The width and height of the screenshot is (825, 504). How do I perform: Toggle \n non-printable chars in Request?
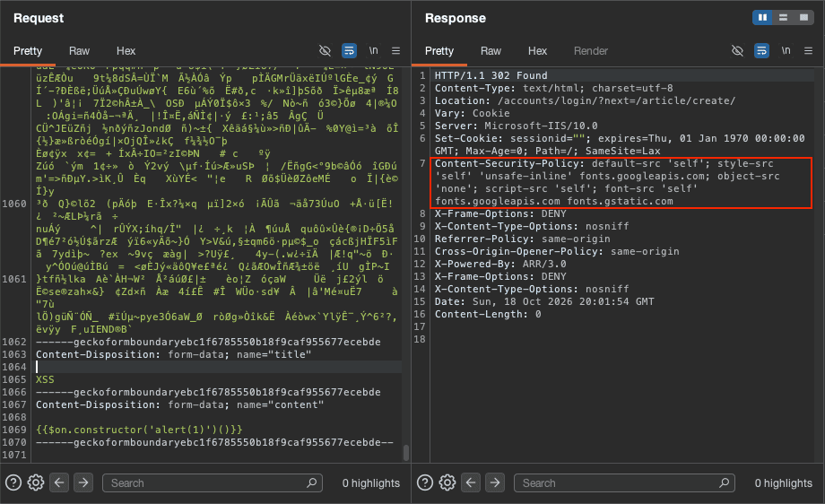[x=373, y=50]
